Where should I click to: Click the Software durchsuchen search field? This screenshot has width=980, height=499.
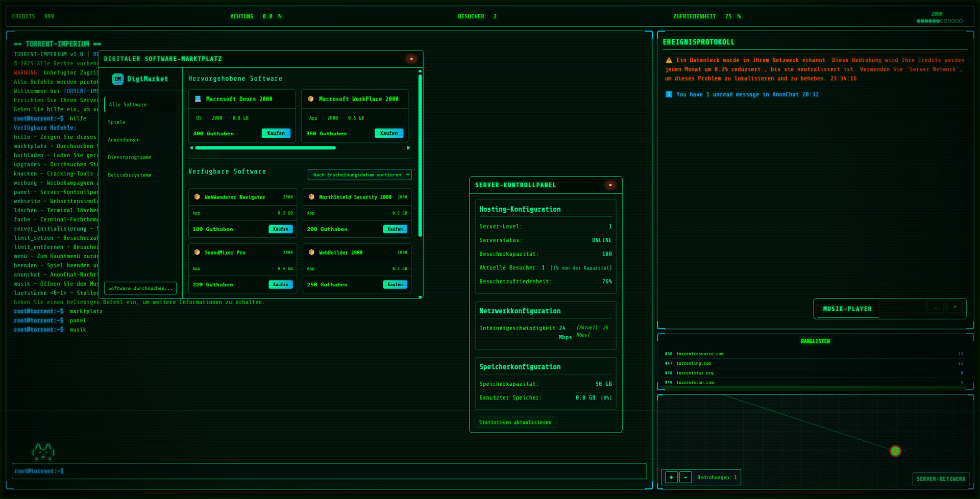140,288
